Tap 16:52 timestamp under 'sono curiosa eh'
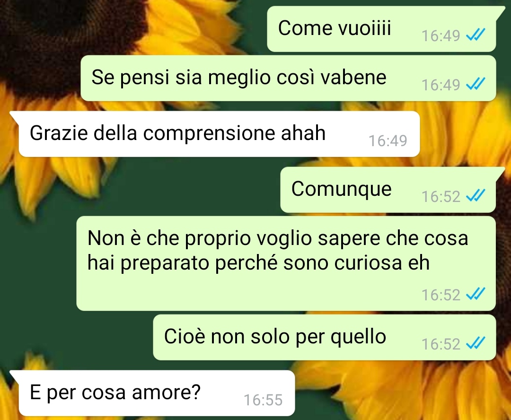 pyautogui.click(x=441, y=295)
